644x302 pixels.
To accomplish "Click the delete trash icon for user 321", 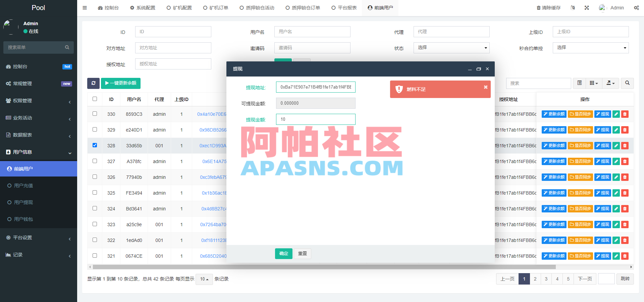I will tap(625, 256).
